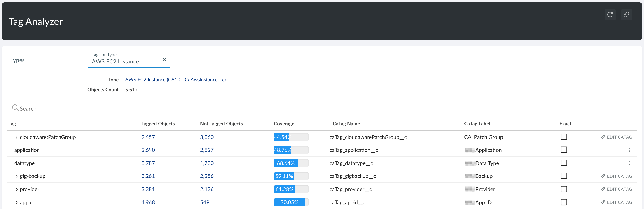Image resolution: width=644 pixels, height=209 pixels.
Task: Click pencil icon for gig-backup row
Action: [x=603, y=176]
